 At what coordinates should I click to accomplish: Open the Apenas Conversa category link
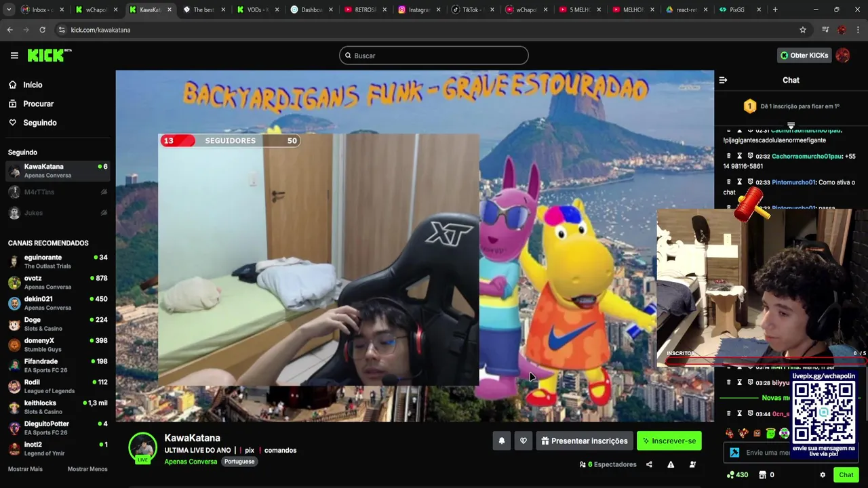(191, 462)
